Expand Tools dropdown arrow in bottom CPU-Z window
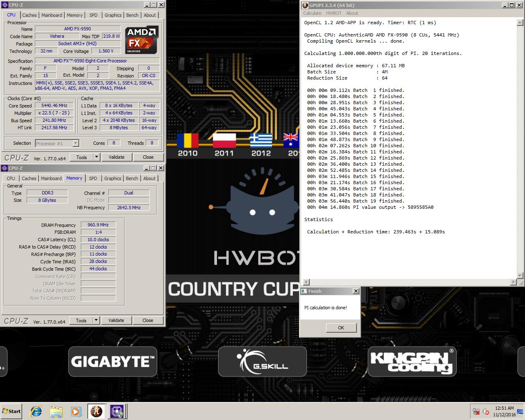 [x=96, y=320]
